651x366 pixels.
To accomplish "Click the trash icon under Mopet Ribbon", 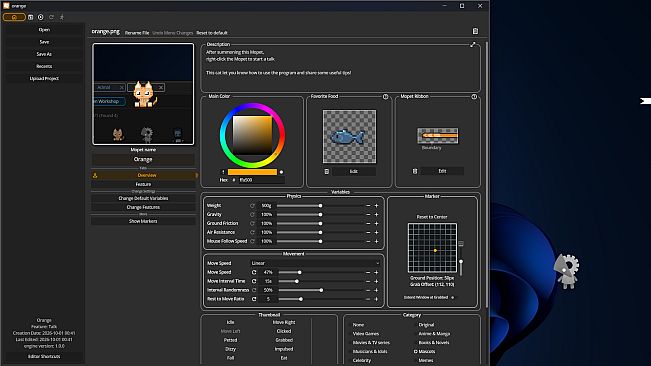I will click(x=415, y=171).
